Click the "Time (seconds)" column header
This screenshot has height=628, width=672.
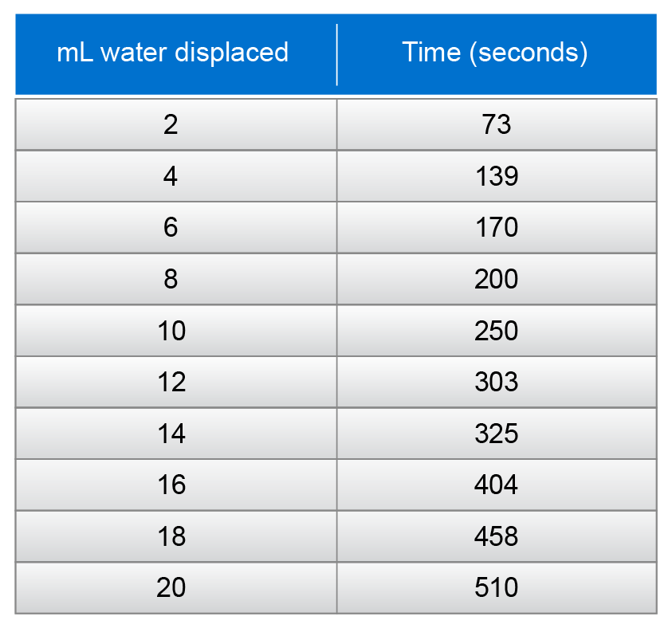point(495,53)
